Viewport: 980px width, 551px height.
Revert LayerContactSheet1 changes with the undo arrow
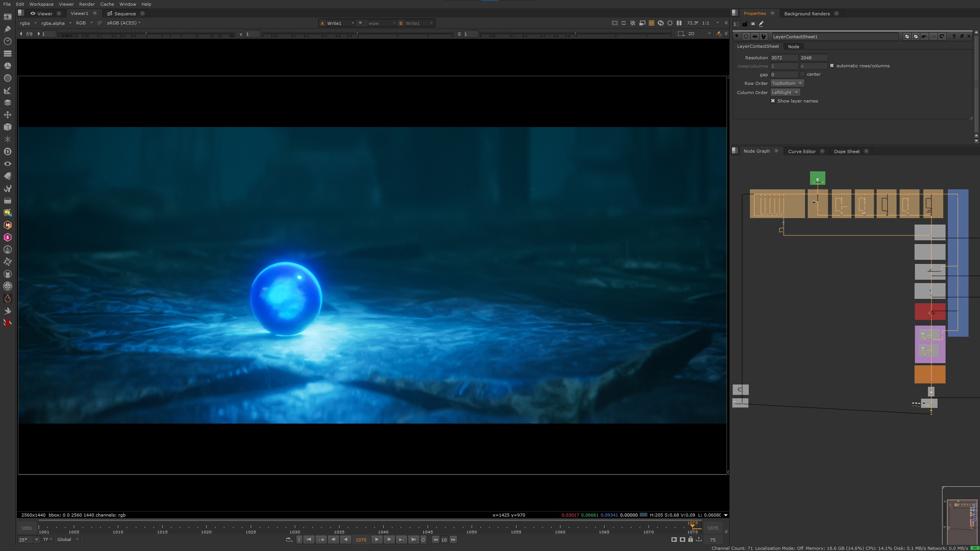pos(924,36)
